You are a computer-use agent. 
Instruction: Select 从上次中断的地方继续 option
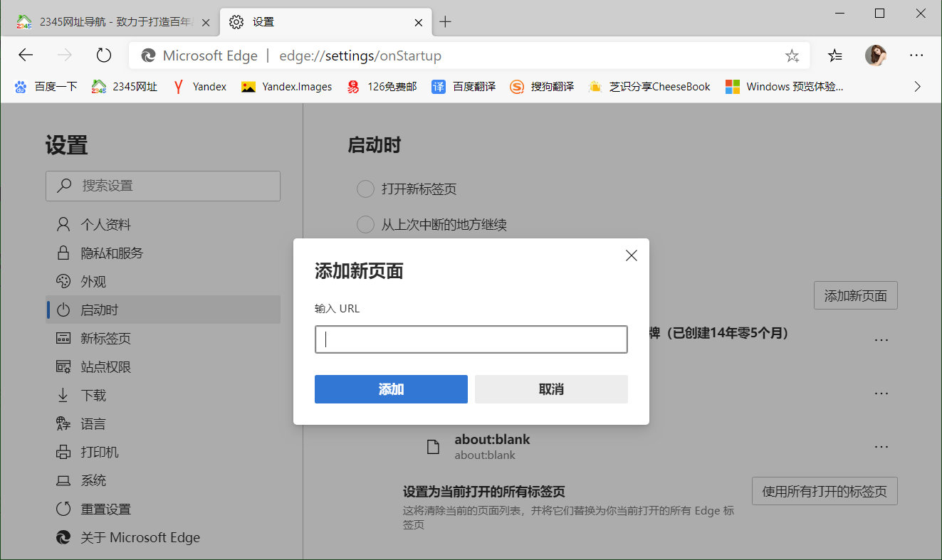tap(365, 224)
